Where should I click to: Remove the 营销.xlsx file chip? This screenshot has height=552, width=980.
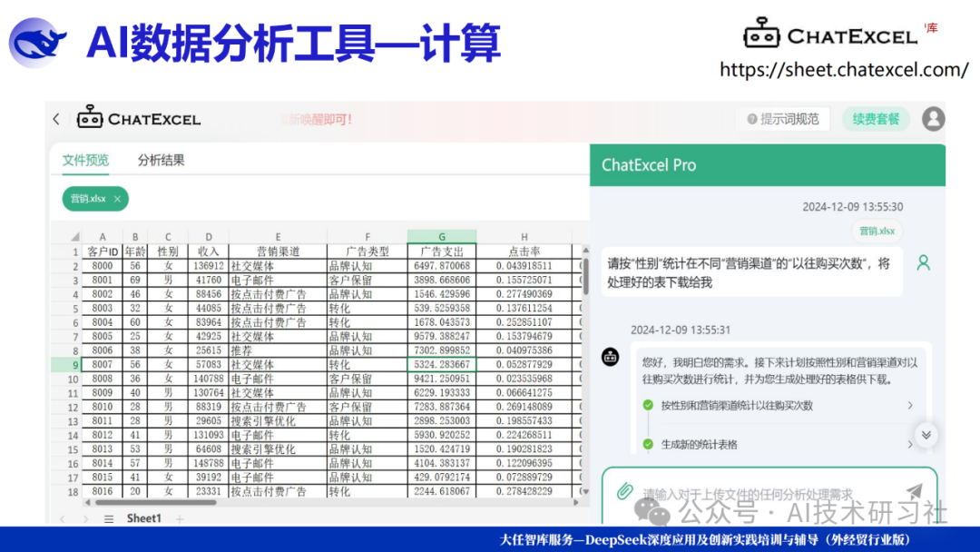(x=117, y=198)
